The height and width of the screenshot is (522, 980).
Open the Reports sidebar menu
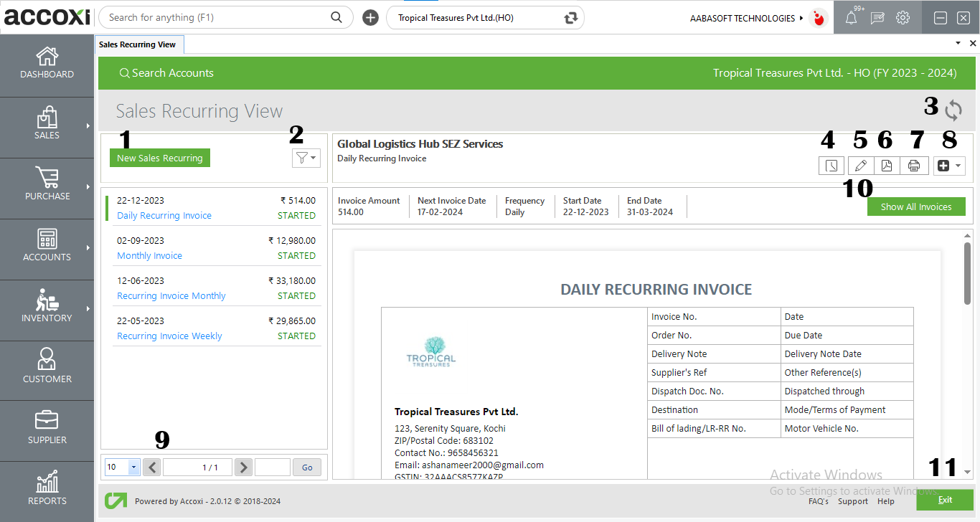(x=47, y=489)
